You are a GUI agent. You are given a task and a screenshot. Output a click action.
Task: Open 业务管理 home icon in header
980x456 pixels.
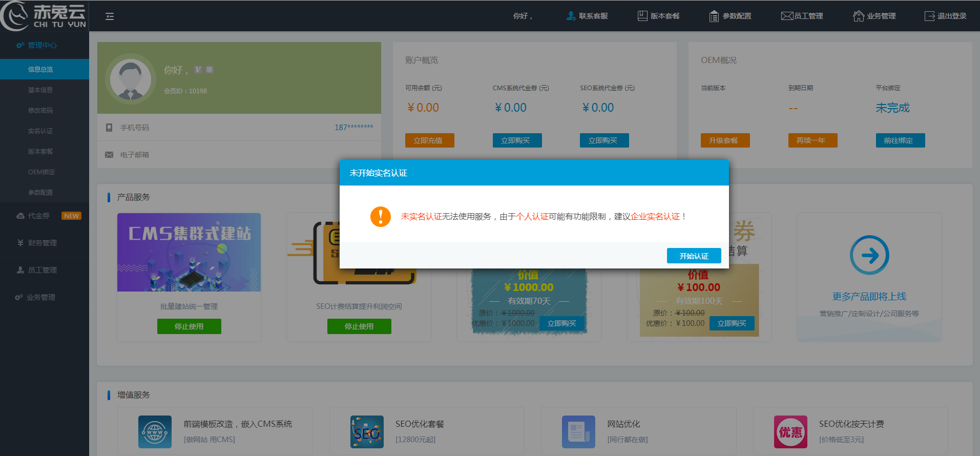pos(859,16)
